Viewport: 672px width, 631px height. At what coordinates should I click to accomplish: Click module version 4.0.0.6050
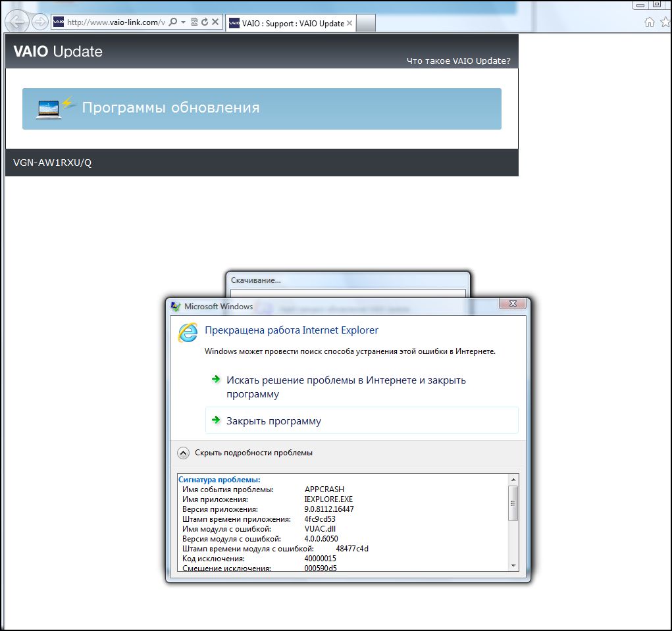coord(321,538)
